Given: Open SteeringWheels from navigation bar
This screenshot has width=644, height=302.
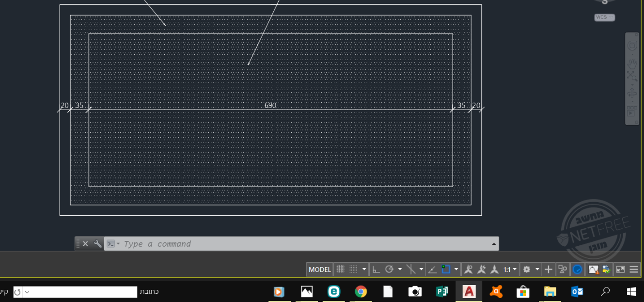Looking at the screenshot, I should point(632,46).
